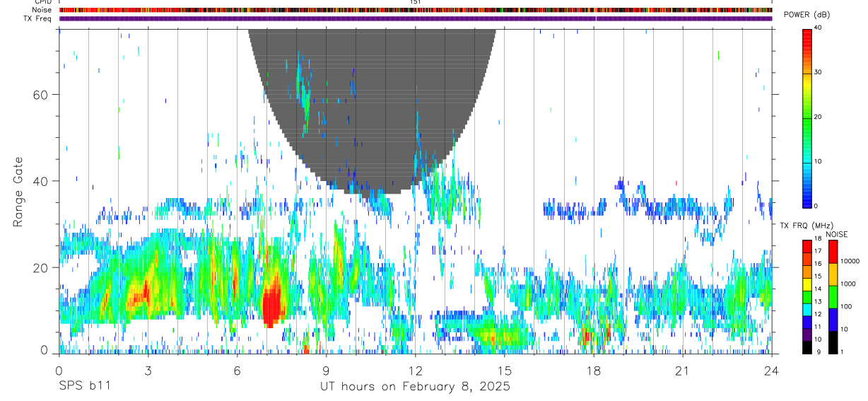
Task: Click the 24 hour tick label
Action: tap(771, 371)
